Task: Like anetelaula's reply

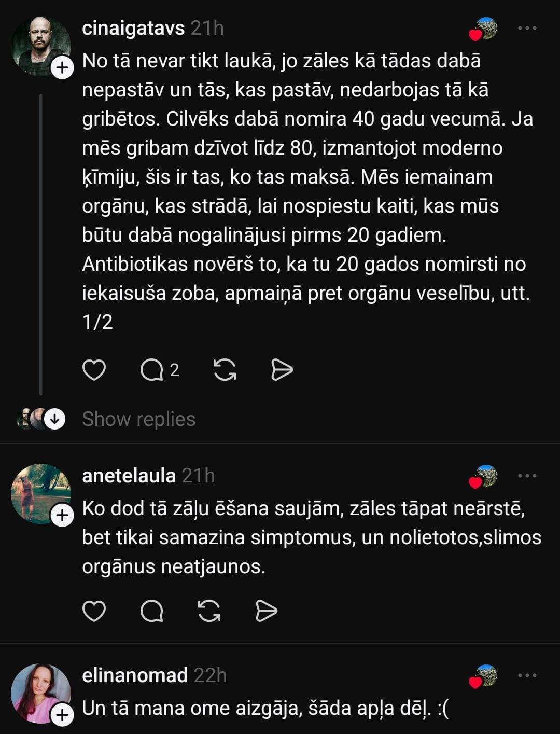Action: pos(94,611)
